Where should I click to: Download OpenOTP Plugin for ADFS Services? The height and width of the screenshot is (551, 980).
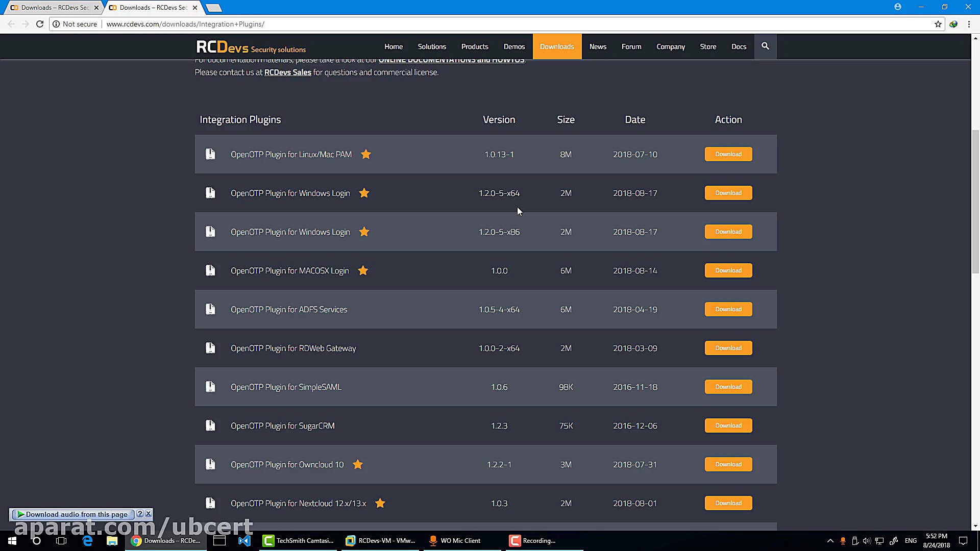[728, 309]
